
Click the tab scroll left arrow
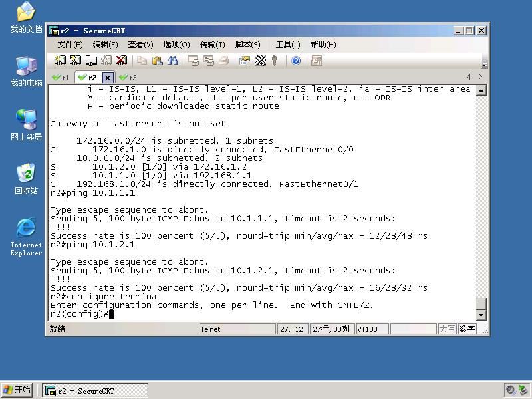[x=469, y=77]
